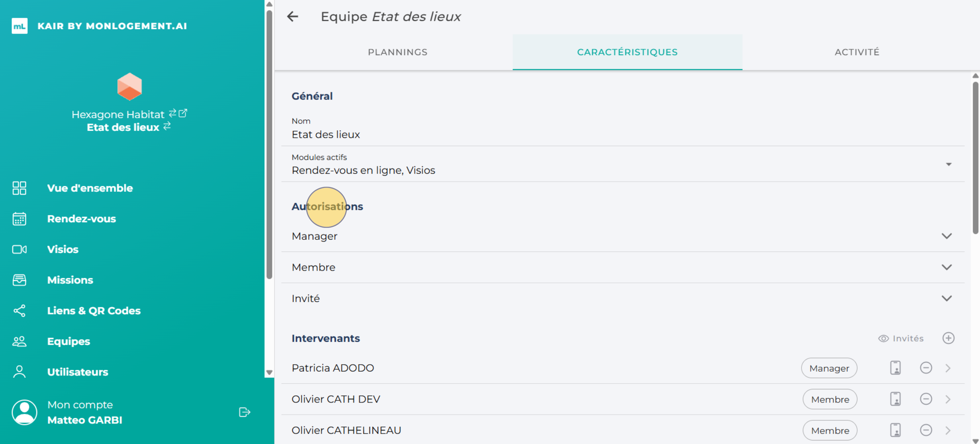Expand the Membre authorizations row
980x444 pixels.
click(946, 267)
